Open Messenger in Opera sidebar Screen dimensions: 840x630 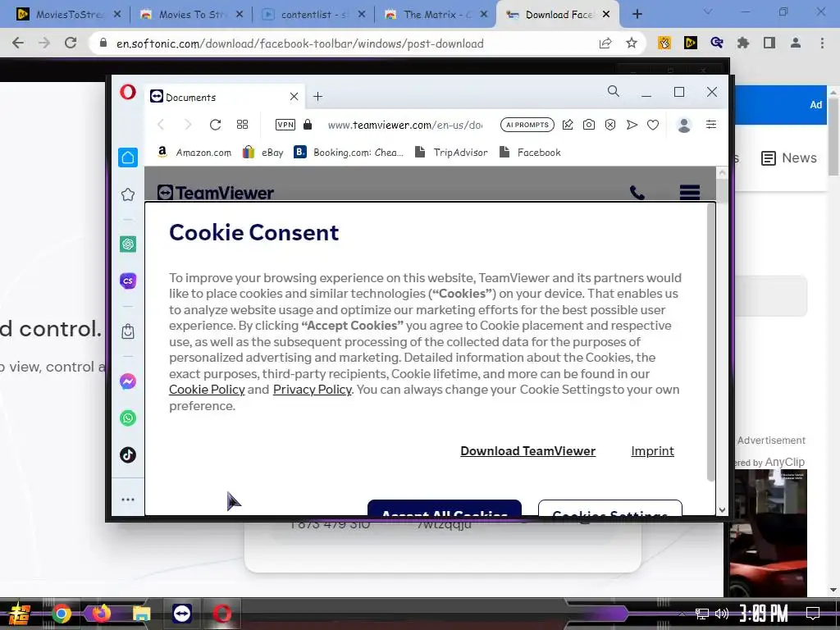coord(128,381)
